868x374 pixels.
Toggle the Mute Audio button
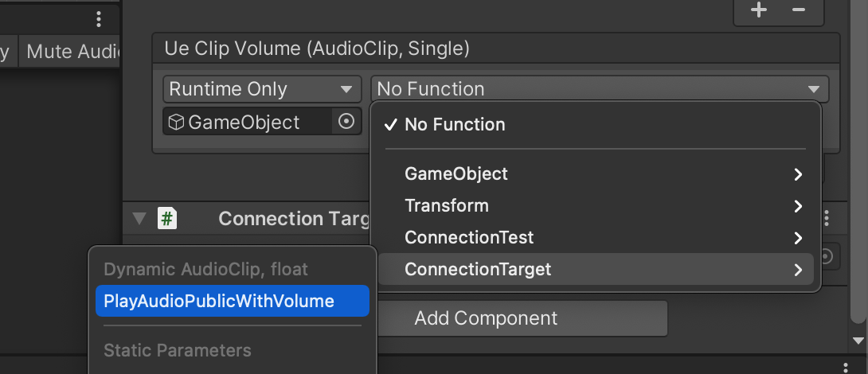click(69, 52)
